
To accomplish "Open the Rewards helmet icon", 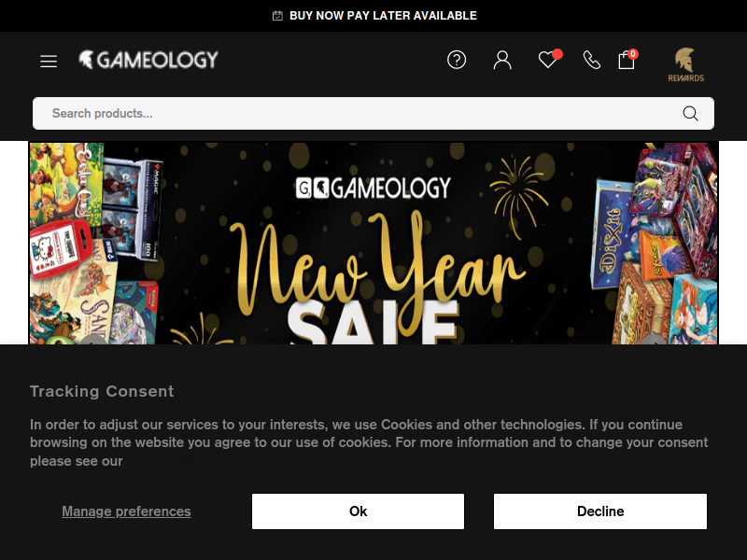I will (x=685, y=64).
